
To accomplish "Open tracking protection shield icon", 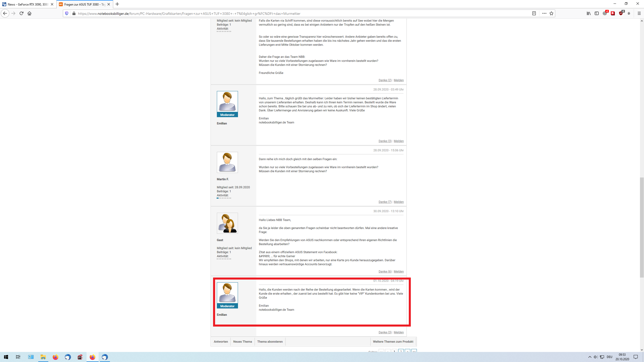I will 67,13.
